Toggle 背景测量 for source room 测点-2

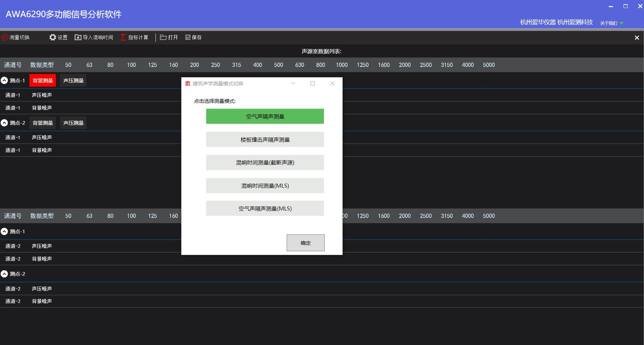coord(43,123)
